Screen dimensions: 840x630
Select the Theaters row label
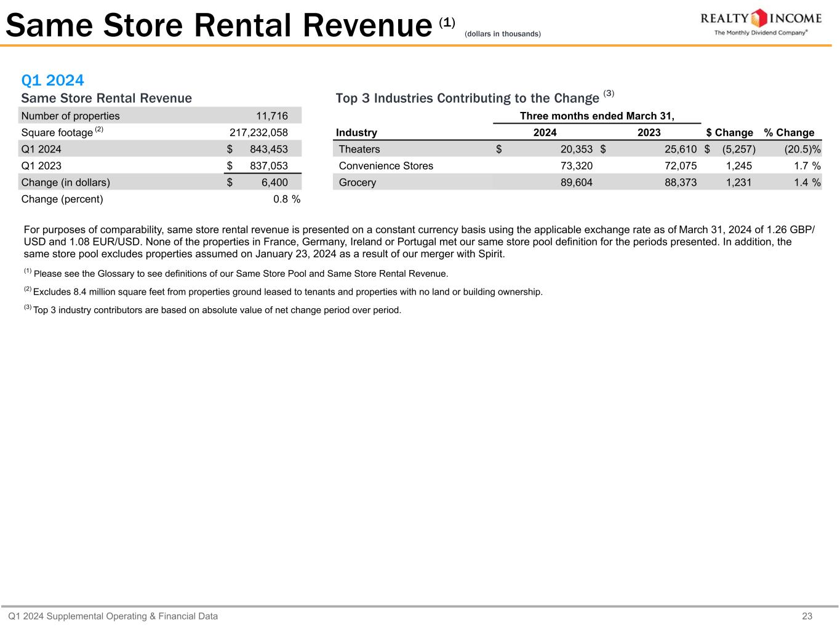(x=359, y=150)
